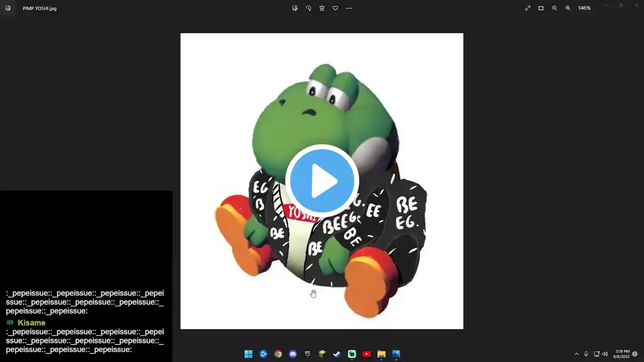The image size is (644, 362).
Task: Click the volume speaker icon in tray
Action: [x=605, y=354]
